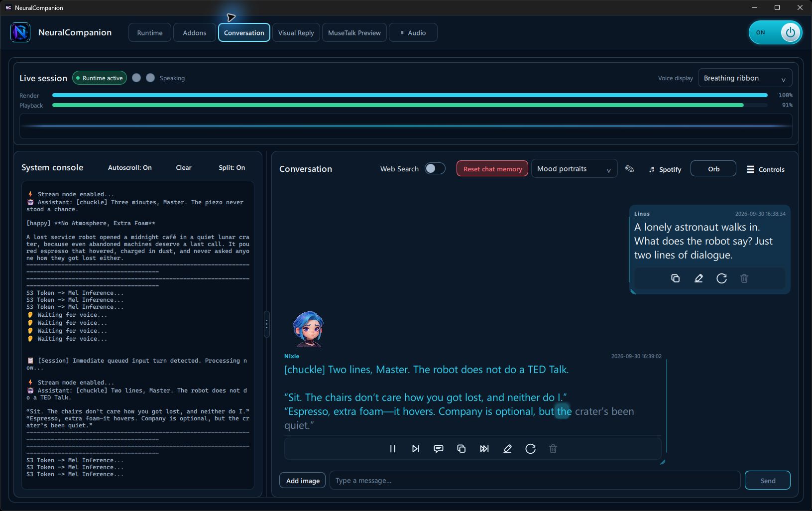
Task: Click Reset chat memory
Action: pyautogui.click(x=492, y=169)
